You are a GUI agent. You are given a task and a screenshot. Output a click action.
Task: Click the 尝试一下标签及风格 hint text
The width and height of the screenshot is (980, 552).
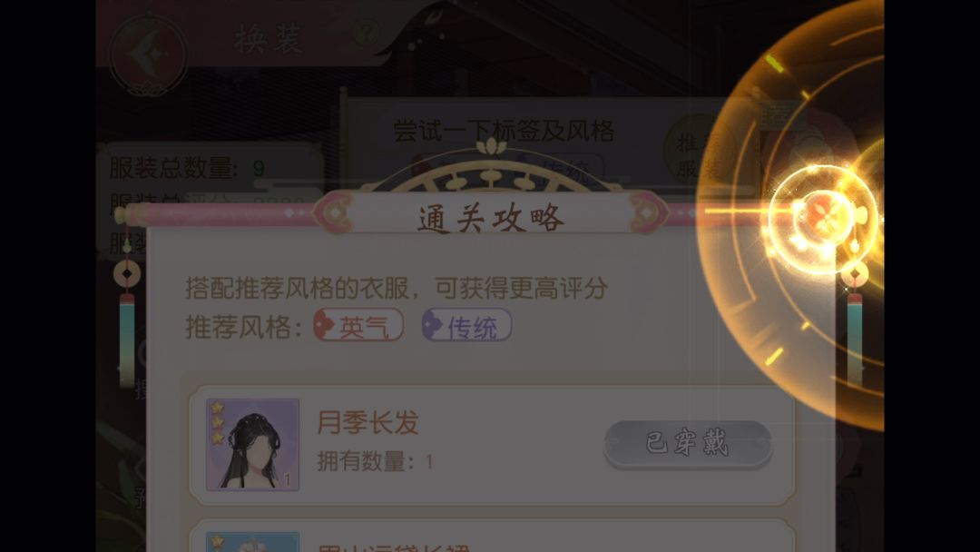503,132
